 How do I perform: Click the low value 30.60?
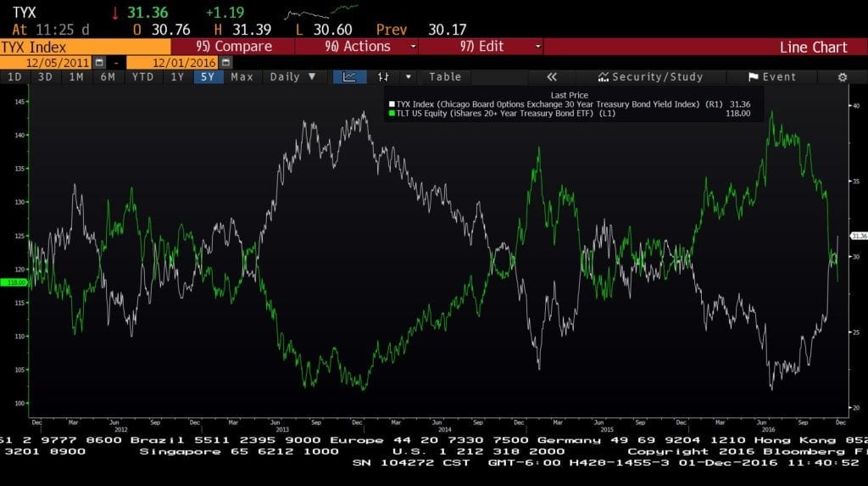[x=332, y=30]
